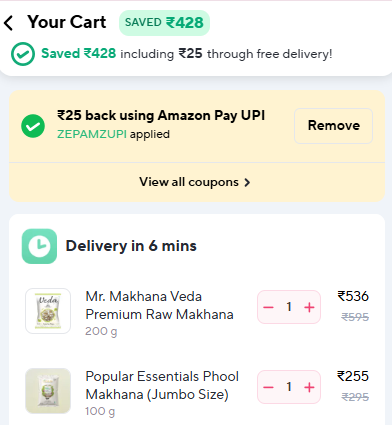Tap the delivery clock icon
392x425 pixels.
tap(39, 246)
